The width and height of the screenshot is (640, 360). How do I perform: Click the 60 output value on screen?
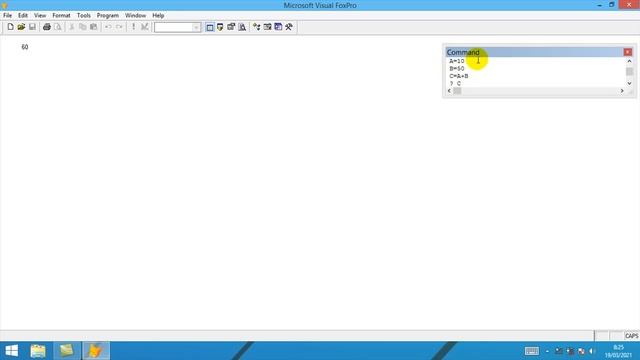[25, 47]
